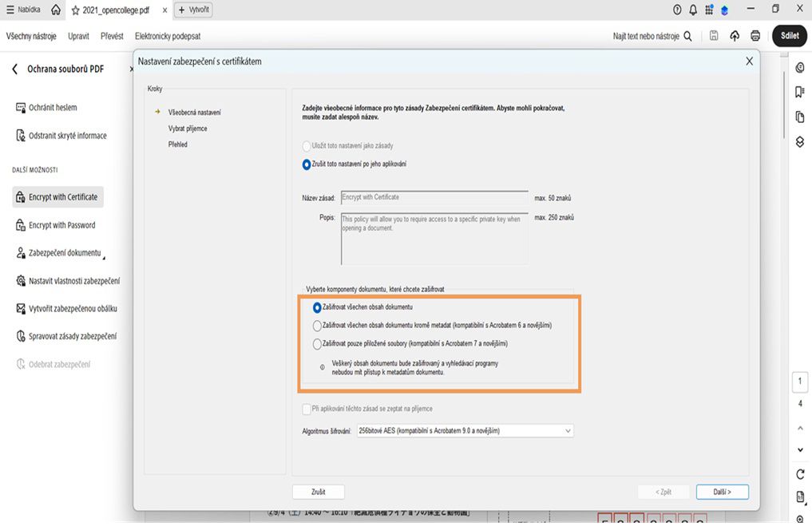This screenshot has height=526, width=812.
Task: Choose encrypt all content except metadata
Action: (x=317, y=326)
